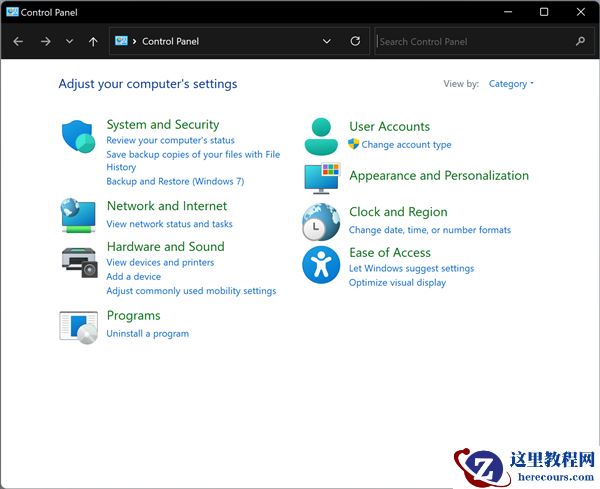
Task: Open the recent locations chevron
Action: tap(69, 42)
